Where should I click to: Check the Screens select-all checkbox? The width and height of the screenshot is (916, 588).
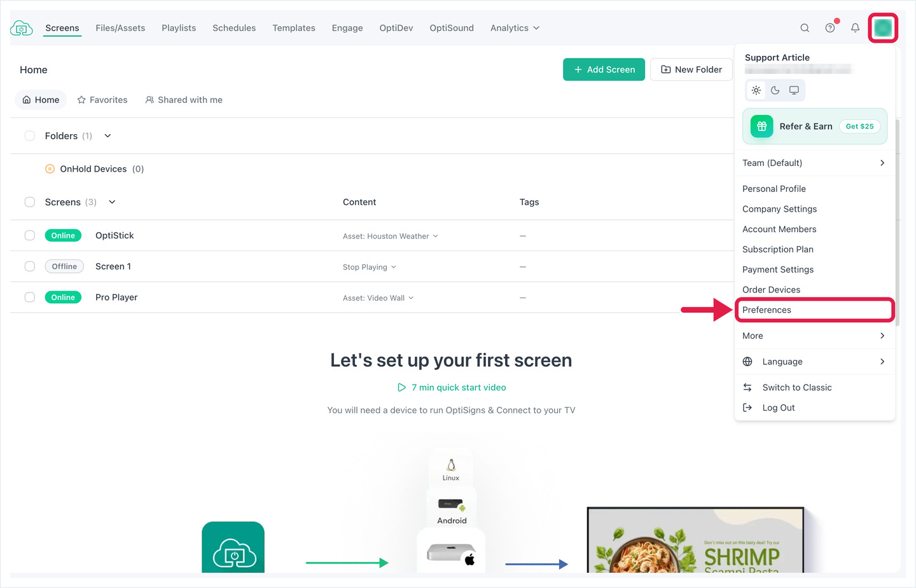pyautogui.click(x=30, y=202)
